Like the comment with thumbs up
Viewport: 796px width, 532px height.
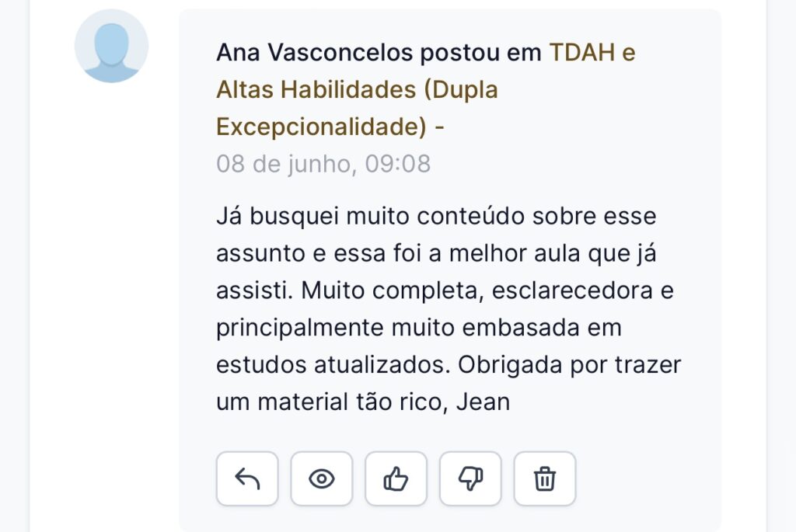pyautogui.click(x=396, y=479)
